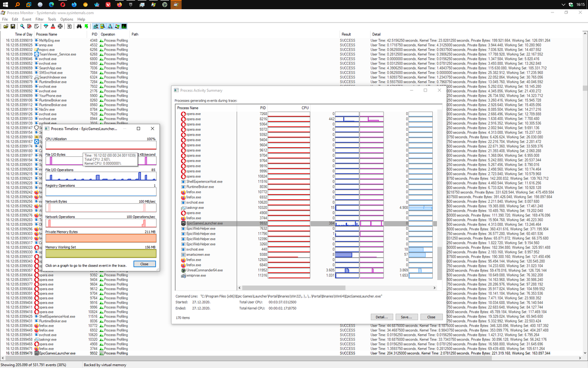This screenshot has height=368, width=588.
Task: Open the Event menu
Action: point(27,19)
